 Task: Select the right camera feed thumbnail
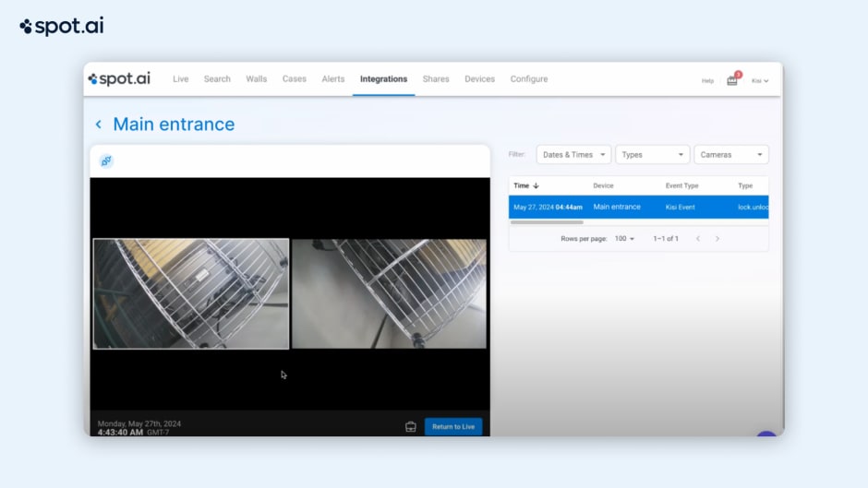389,293
